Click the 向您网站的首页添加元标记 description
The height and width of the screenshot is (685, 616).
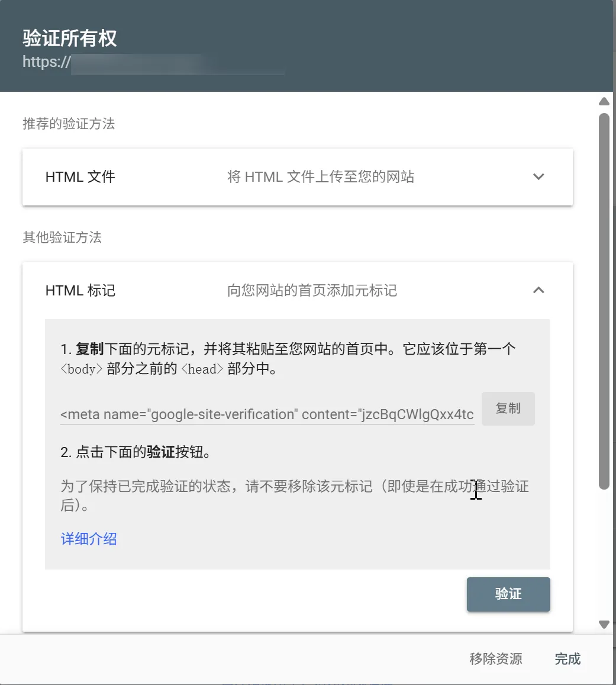pyautogui.click(x=312, y=291)
